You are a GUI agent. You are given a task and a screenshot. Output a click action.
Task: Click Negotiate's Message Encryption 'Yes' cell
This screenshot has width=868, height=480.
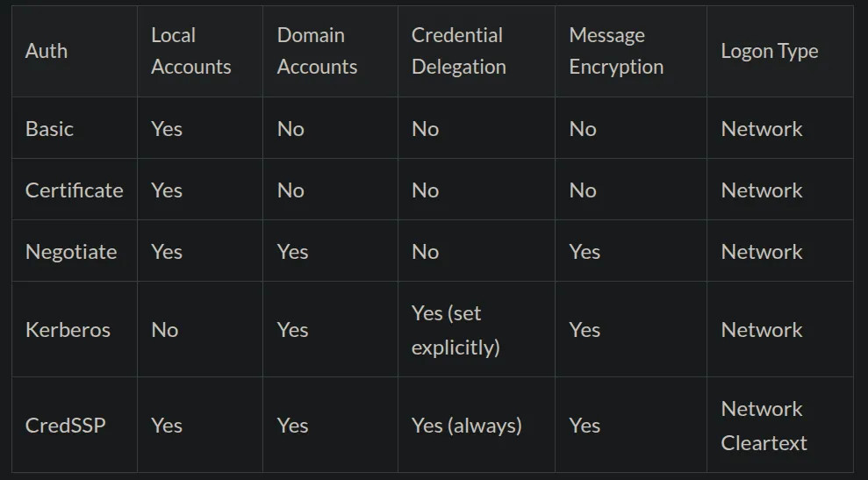click(x=631, y=251)
